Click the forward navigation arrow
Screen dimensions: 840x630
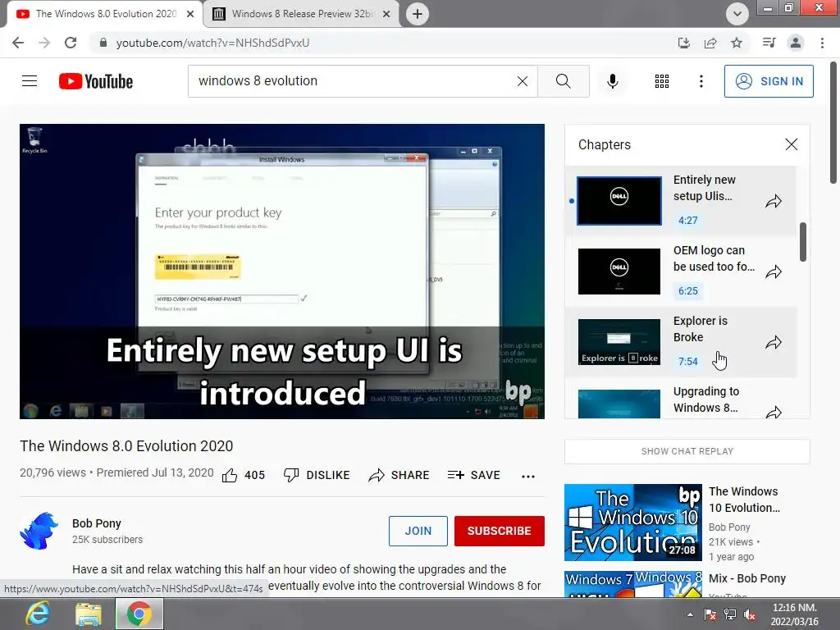point(44,43)
